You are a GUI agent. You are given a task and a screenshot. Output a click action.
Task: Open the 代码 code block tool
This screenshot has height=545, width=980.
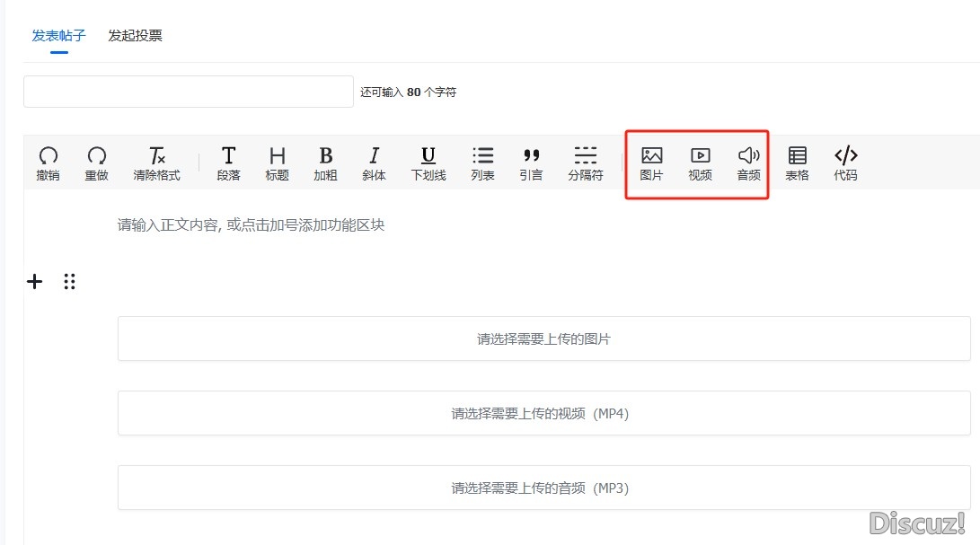tap(845, 163)
